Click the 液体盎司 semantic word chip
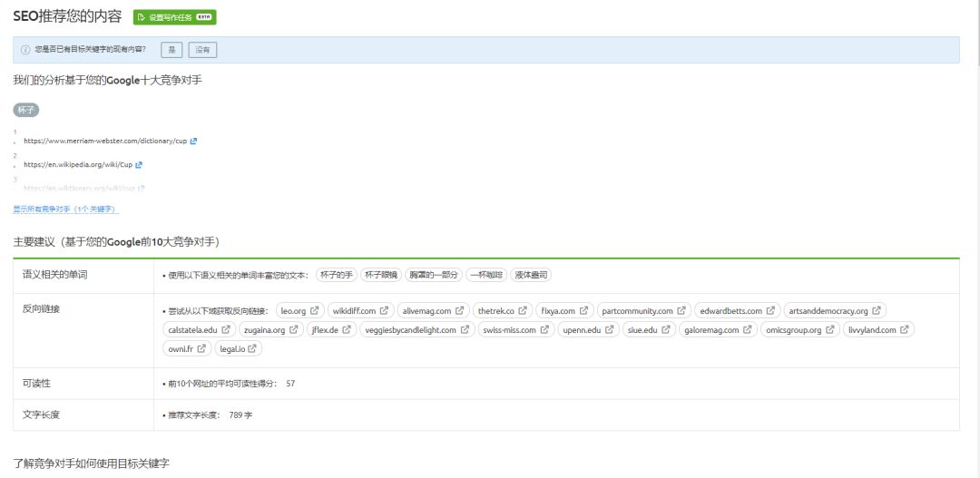The image size is (980, 478). pos(531,275)
